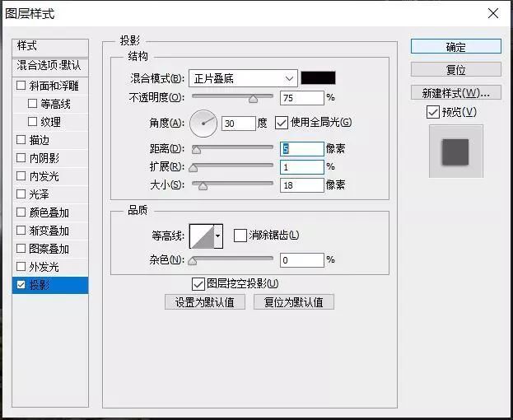This screenshot has width=513, height=420.
Task: Click the black shadow color swatch
Action: tap(318, 78)
